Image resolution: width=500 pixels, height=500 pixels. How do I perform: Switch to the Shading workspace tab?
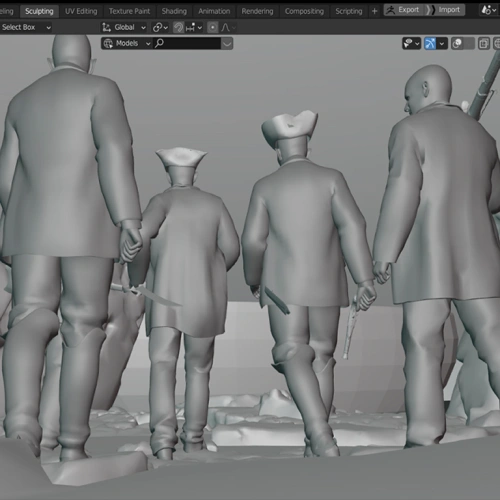[x=174, y=11]
